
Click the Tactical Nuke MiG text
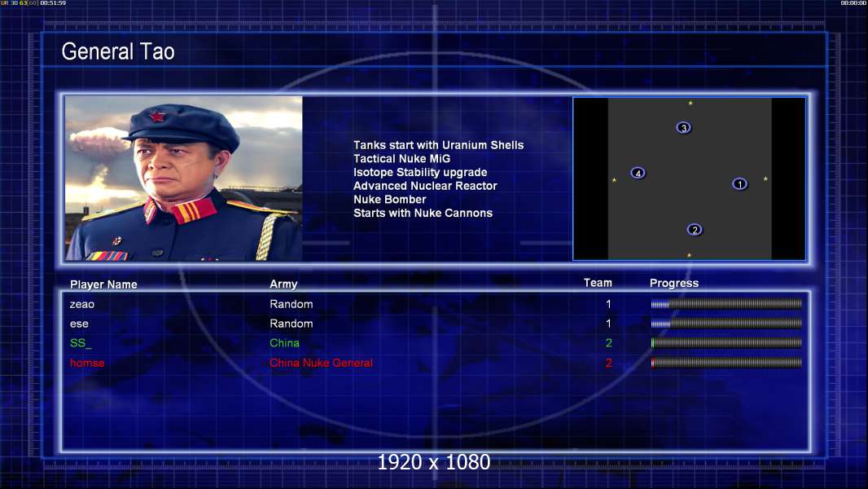pyautogui.click(x=402, y=159)
